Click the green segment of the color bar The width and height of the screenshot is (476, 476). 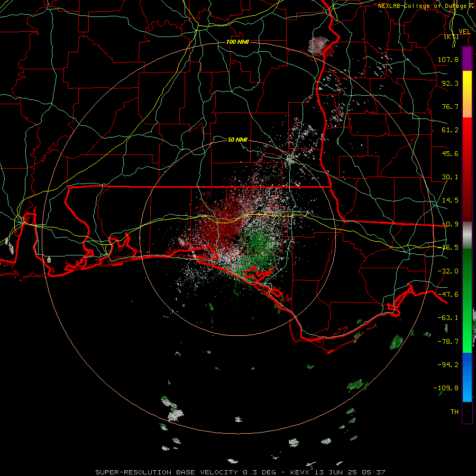pyautogui.click(x=467, y=300)
